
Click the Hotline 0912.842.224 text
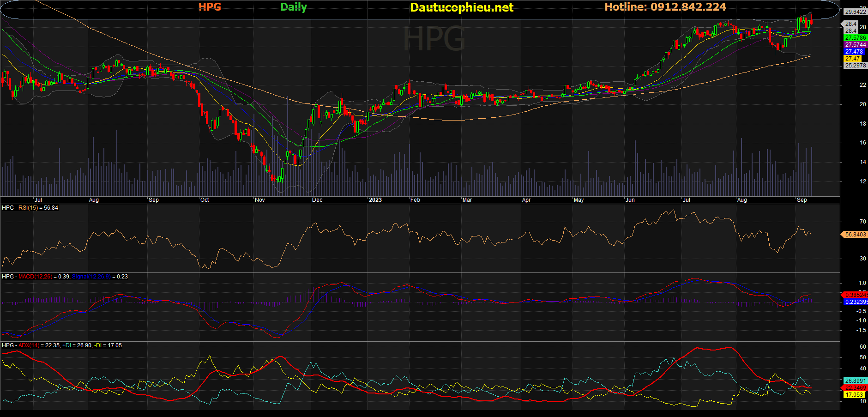tap(665, 7)
